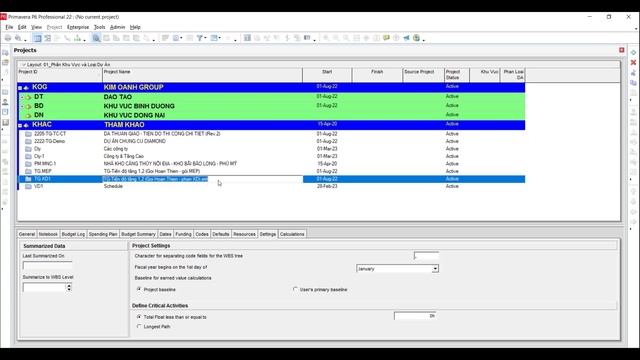Screen dimensions: 640x360
Task: Click the EPS icon next to DT
Action: 28,97
